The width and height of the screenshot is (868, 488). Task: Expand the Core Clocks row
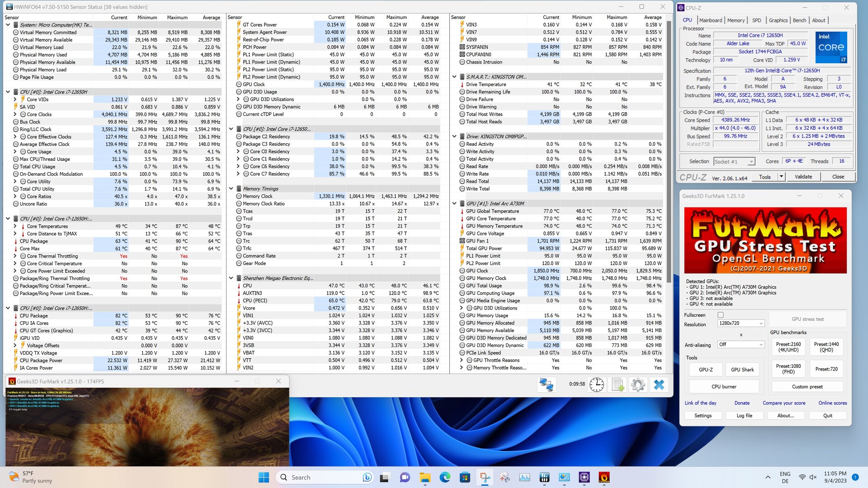(x=15, y=114)
